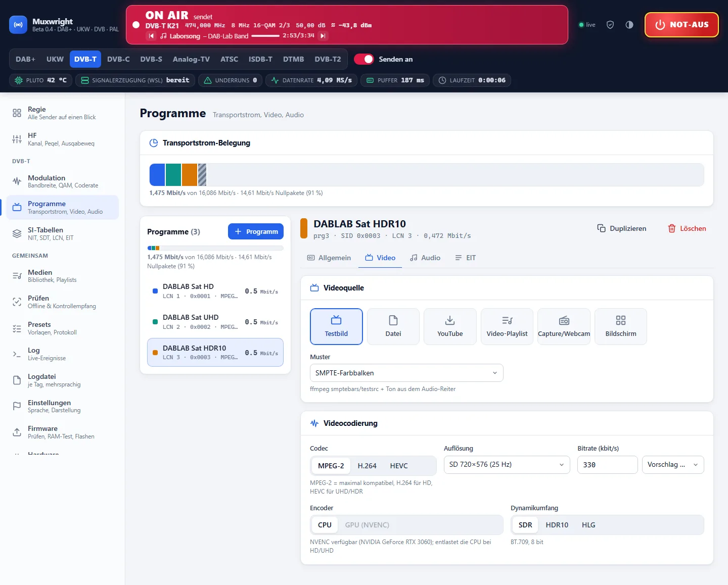Open Einstellungen in sidebar

[x=63, y=406]
